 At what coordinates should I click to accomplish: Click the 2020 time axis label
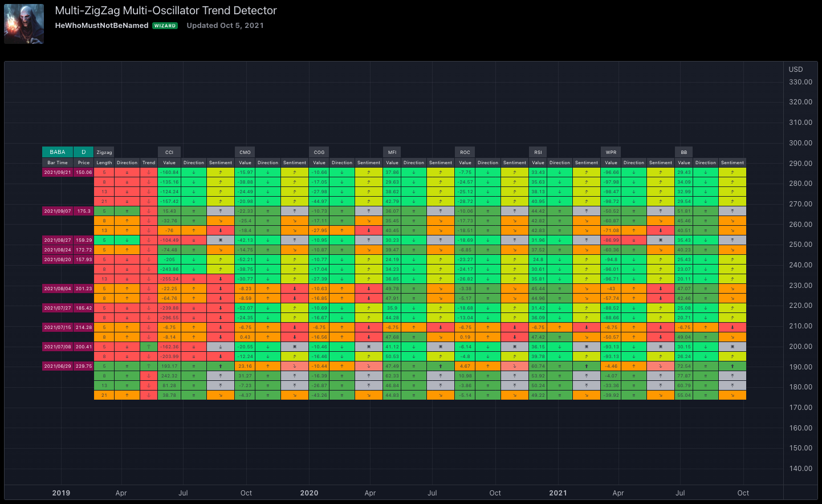coord(310,493)
